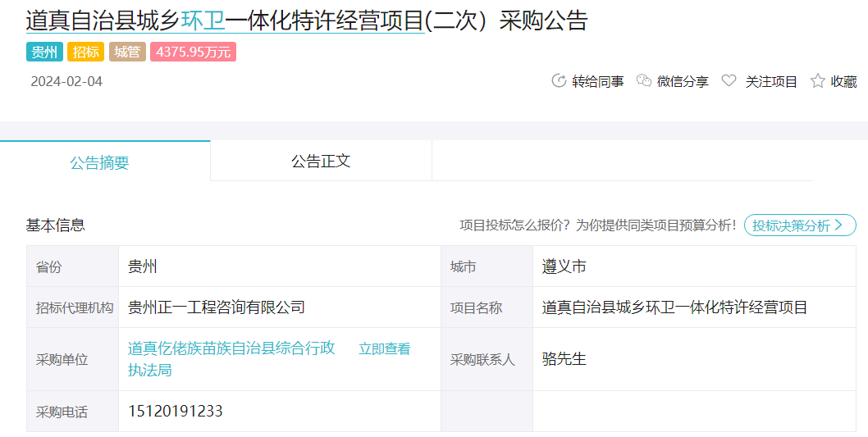Click the 省份 value 贵州 cell
868x437 pixels.
(x=280, y=266)
